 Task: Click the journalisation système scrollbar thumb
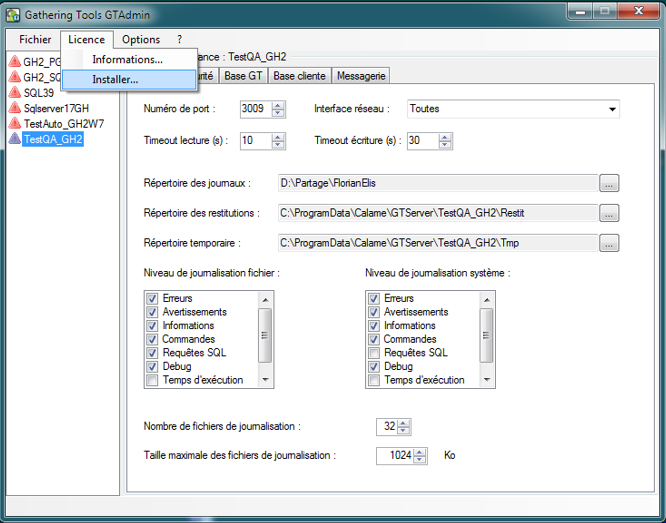(x=487, y=335)
